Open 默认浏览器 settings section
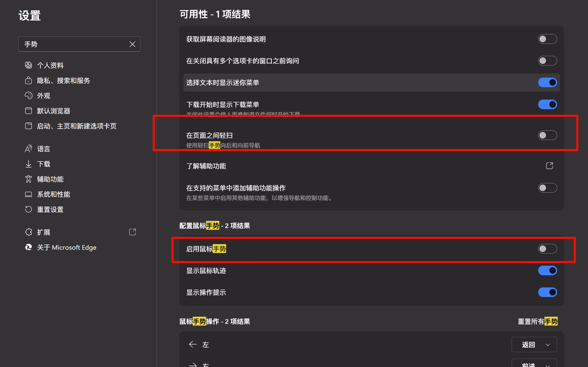 pyautogui.click(x=53, y=111)
